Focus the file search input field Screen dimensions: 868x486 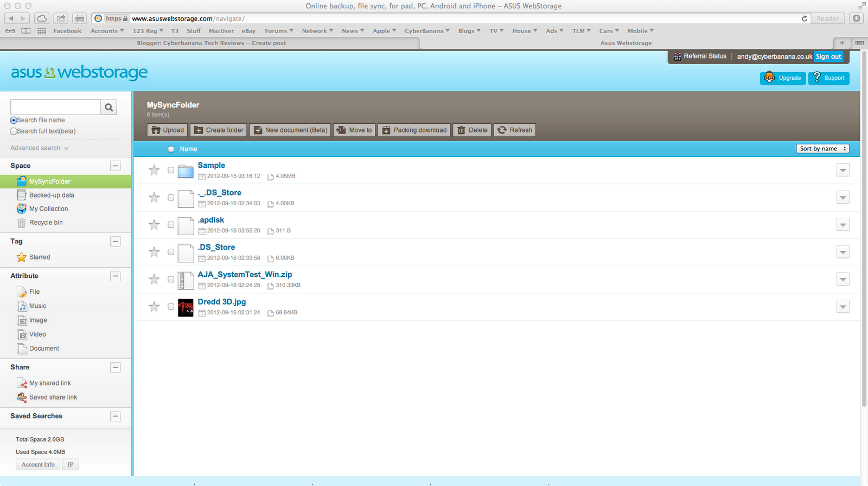pos(55,107)
